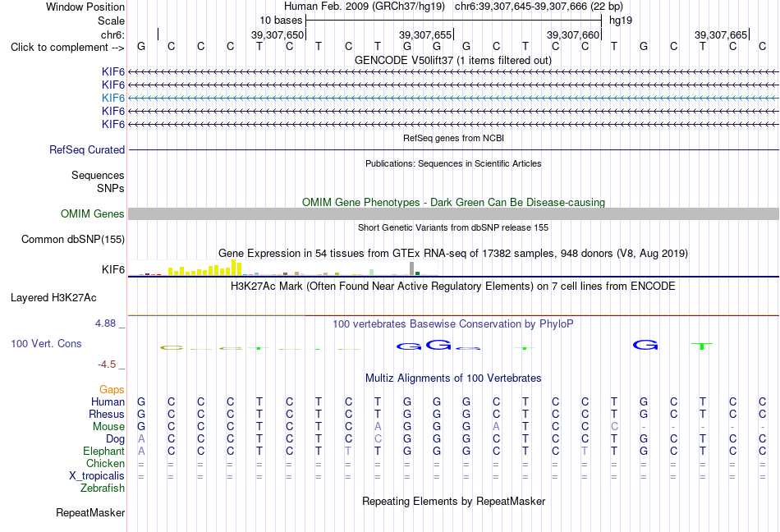780x532 pixels.
Task: Click the Window Position label
Action: [x=85, y=7]
